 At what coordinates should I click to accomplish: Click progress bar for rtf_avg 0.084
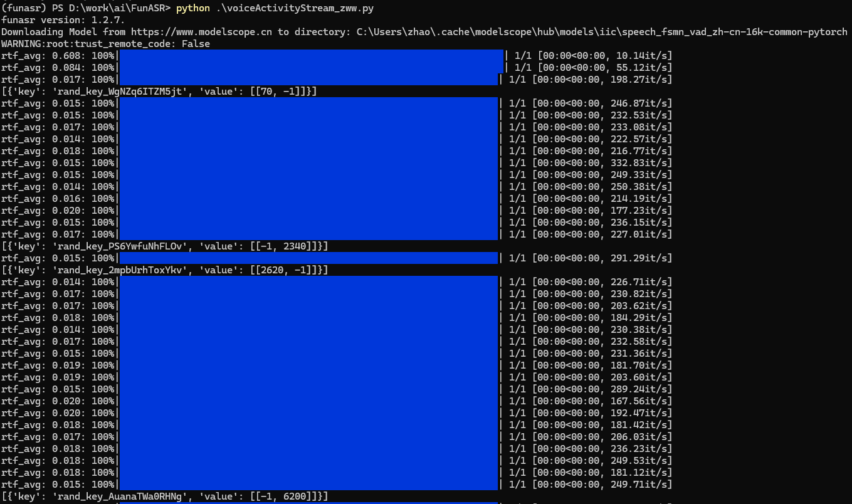pos(311,68)
